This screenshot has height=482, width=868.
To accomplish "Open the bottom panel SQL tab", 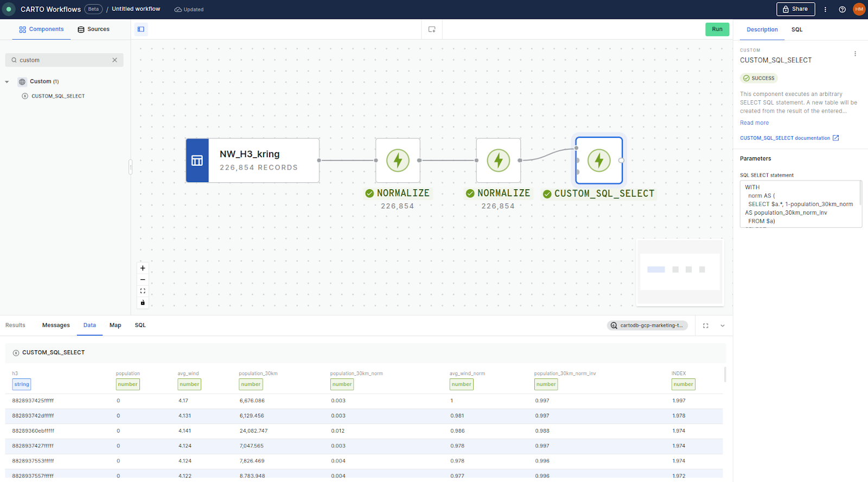I will [140, 325].
